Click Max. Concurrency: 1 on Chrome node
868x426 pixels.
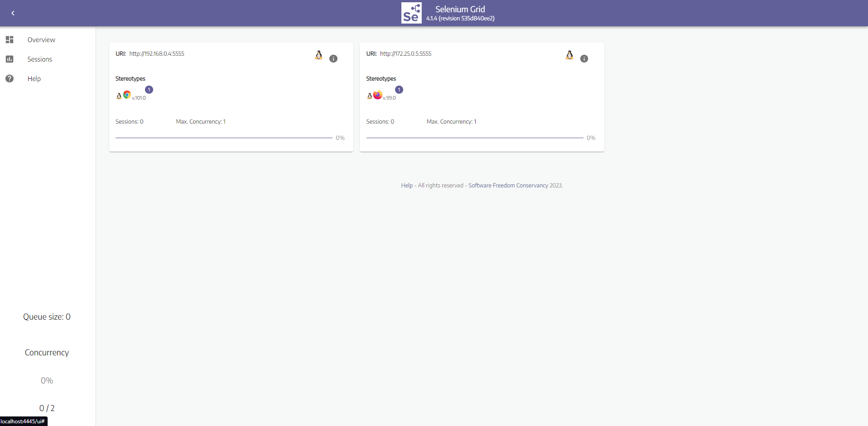201,122
